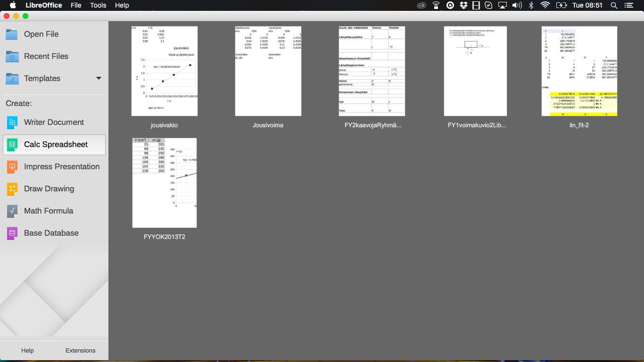The height and width of the screenshot is (362, 644).
Task: Click the lin_fit-2 file name
Action: pos(579,125)
